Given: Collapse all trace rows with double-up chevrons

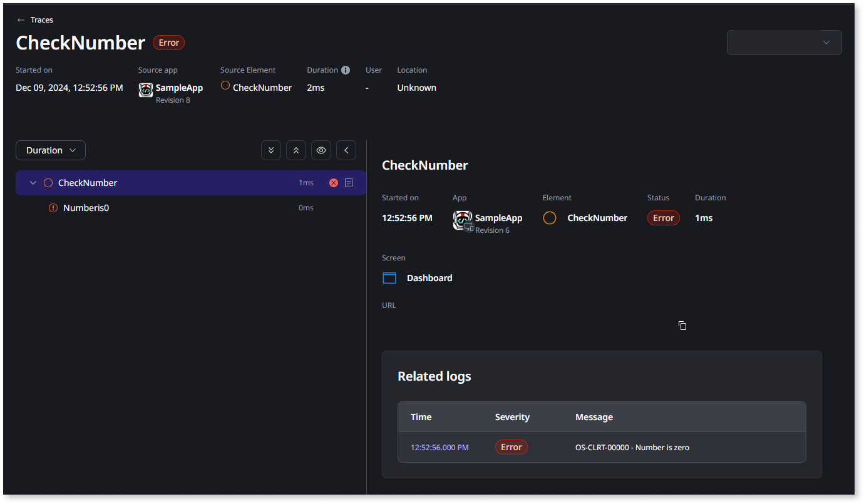Looking at the screenshot, I should click(x=296, y=150).
